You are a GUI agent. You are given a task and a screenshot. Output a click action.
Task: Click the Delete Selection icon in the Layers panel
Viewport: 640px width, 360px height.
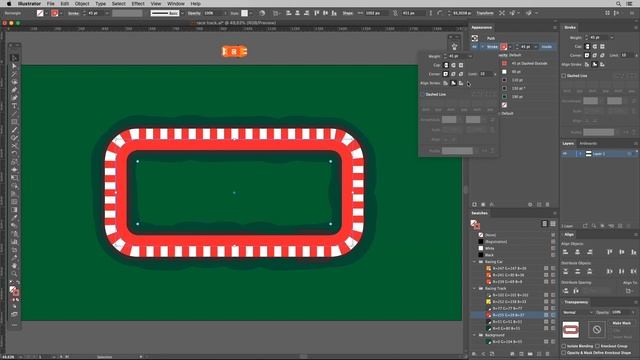(x=629, y=226)
